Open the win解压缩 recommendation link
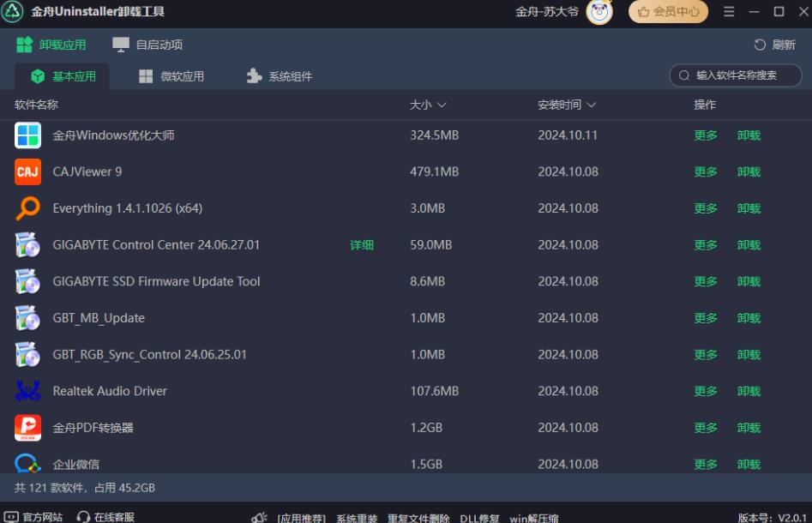 click(534, 519)
